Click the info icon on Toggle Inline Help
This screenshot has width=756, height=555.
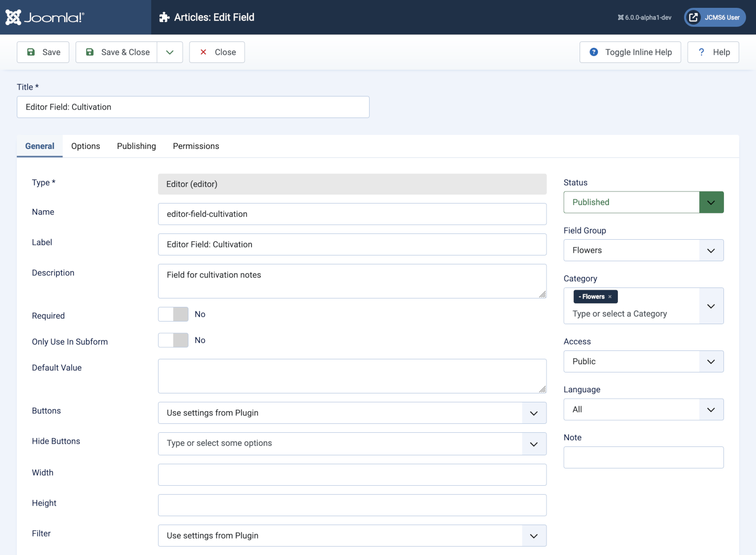(594, 52)
